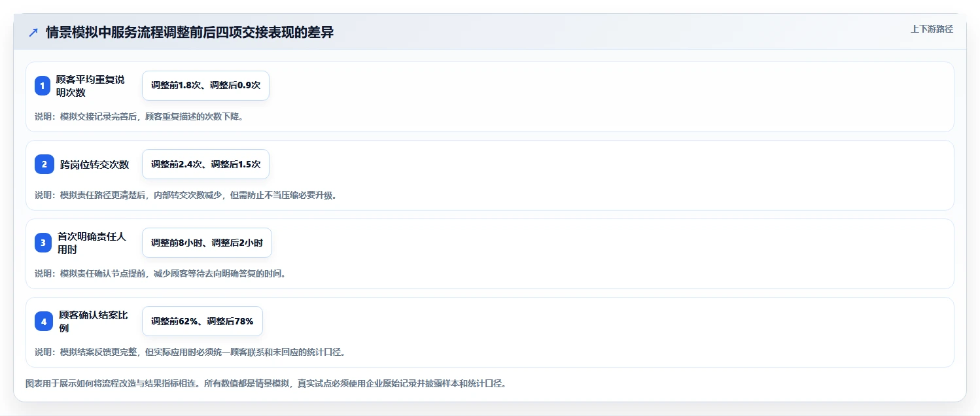This screenshot has width=980, height=416.
Task: Click the 顾客平均重复说明次数 label
Action: [x=90, y=86]
